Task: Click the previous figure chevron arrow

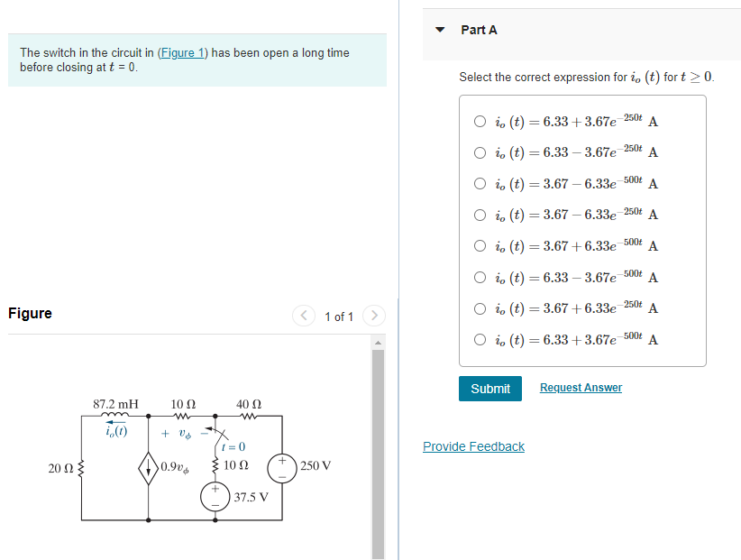Action: click(x=304, y=317)
